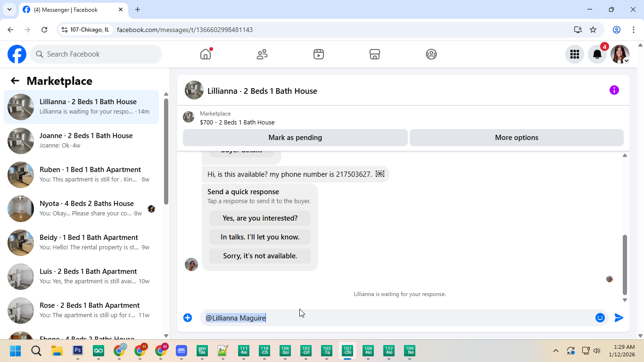Image resolution: width=644 pixels, height=362 pixels.
Task: Switch to the 111-Ne taskbar profile
Action: [244, 351]
